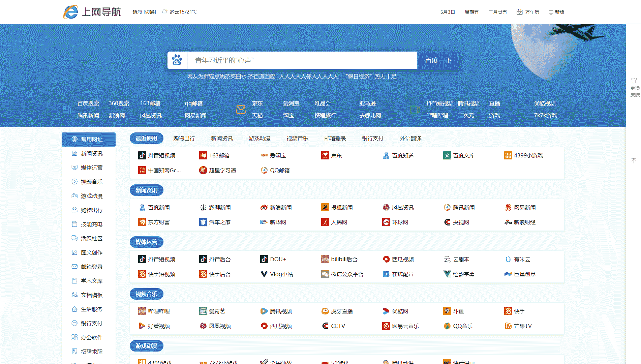Viewport: 641px width, 364px height.
Task: Click the 视频音乐 section header button
Action: [146, 294]
